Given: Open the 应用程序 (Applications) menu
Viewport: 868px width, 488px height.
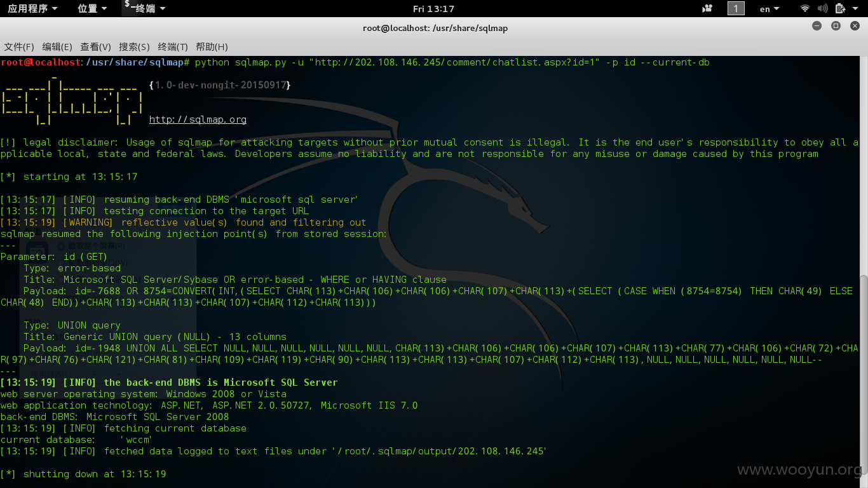Looking at the screenshot, I should coord(32,8).
